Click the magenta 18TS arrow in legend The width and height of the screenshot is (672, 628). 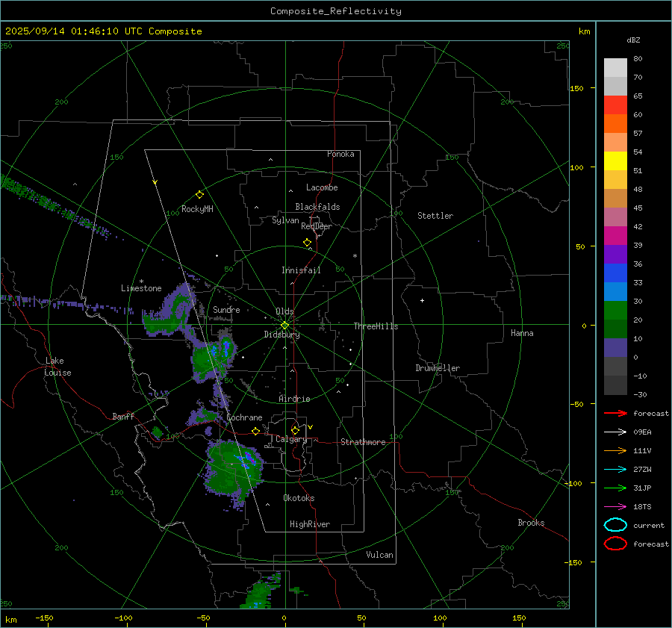click(615, 507)
